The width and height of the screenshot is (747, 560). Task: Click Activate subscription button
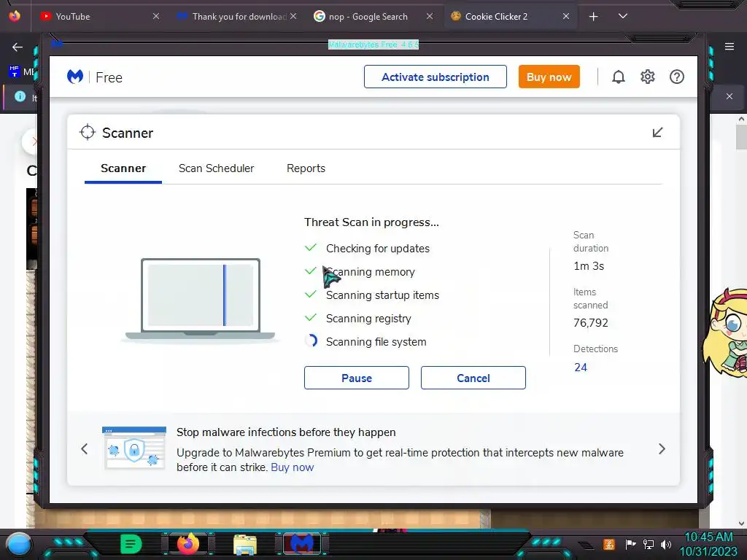coord(436,77)
